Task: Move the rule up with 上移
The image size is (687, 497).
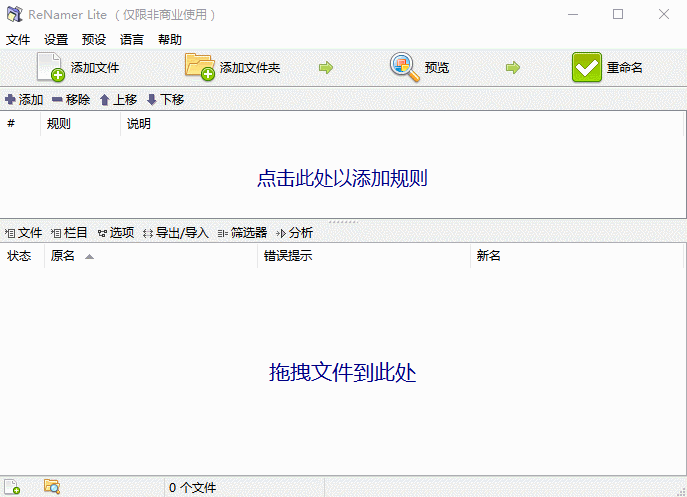Action: [118, 100]
